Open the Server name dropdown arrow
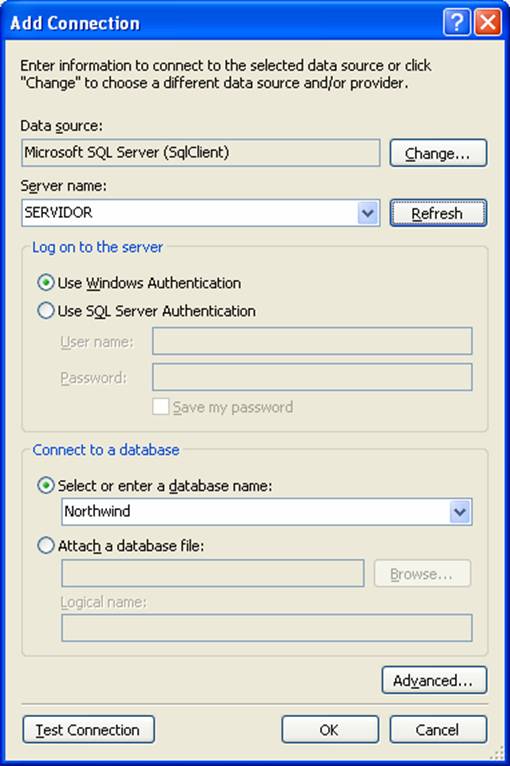Screen dimensions: 510x766 (368, 213)
